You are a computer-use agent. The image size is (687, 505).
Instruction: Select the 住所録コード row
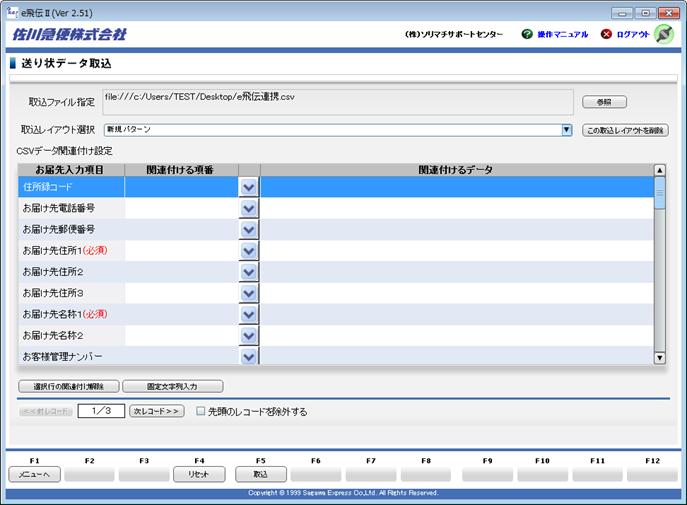click(336, 187)
